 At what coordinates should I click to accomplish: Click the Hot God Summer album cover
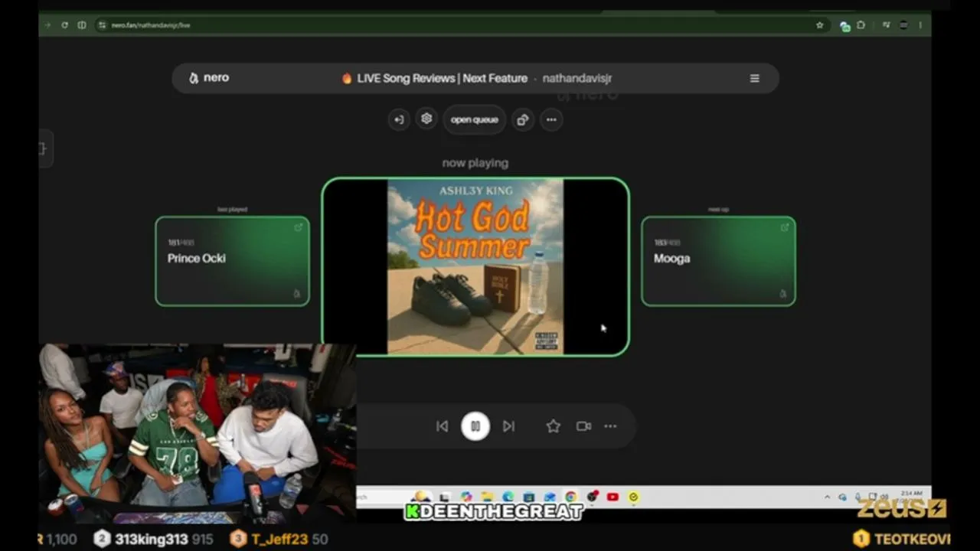tap(475, 266)
